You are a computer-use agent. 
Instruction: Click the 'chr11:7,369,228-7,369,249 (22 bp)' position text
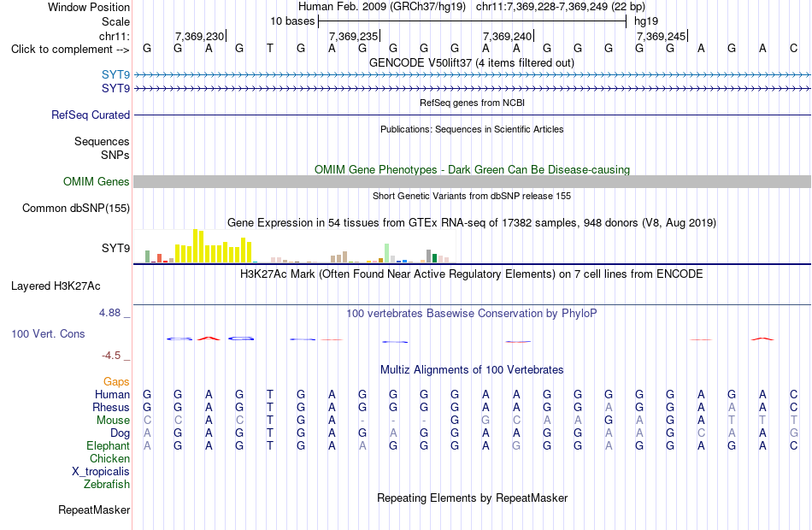coord(561,7)
